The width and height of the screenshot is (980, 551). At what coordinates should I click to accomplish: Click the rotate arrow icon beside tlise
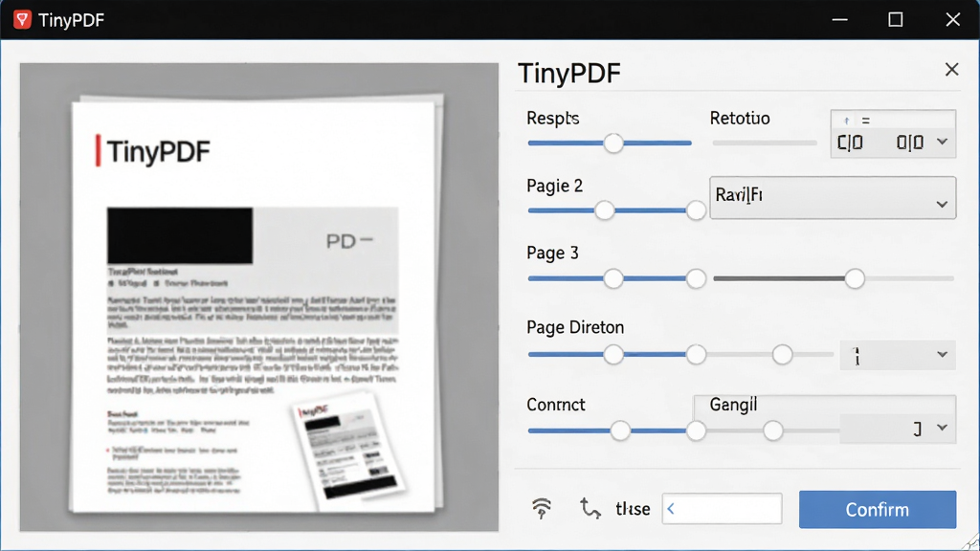coord(590,509)
